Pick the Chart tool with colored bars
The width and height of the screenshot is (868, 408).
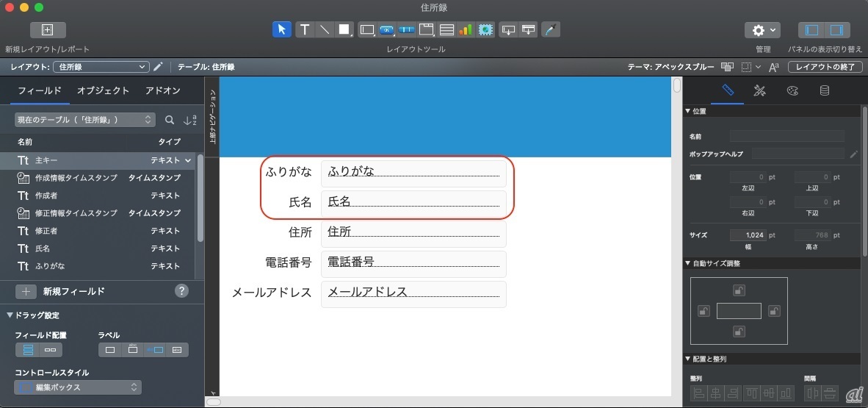point(466,29)
